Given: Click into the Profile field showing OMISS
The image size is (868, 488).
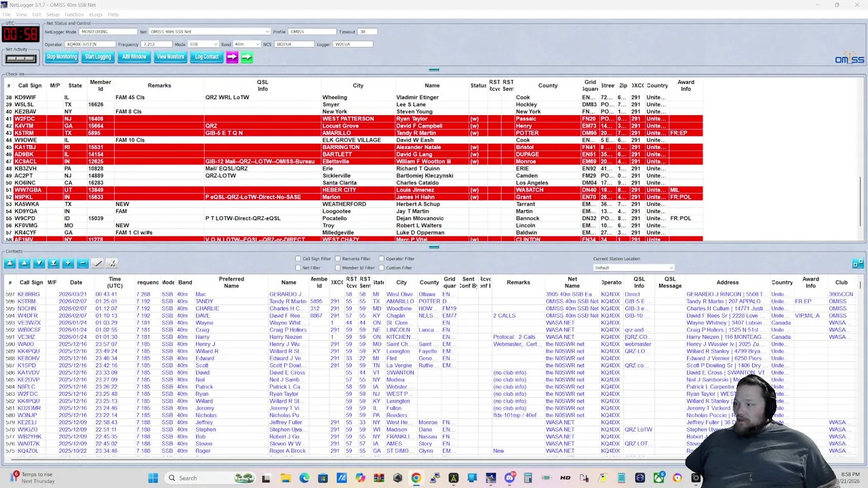Looking at the screenshot, I should [x=313, y=32].
